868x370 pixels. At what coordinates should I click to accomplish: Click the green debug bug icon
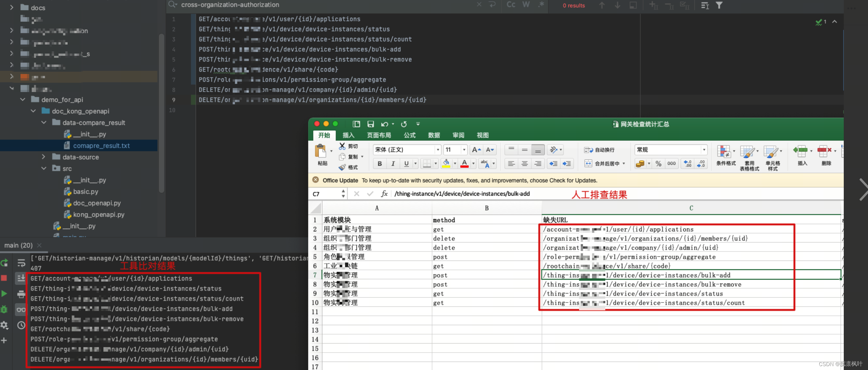pos(4,309)
